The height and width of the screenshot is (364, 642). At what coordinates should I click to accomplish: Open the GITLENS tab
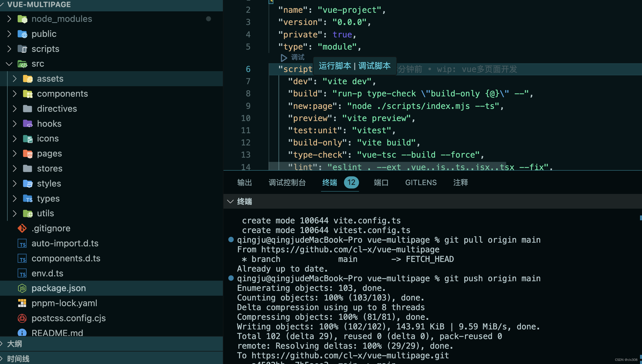point(421,183)
